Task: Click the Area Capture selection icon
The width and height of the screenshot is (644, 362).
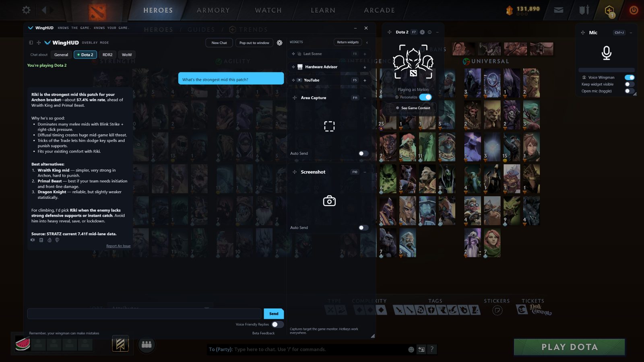Action: (329, 126)
